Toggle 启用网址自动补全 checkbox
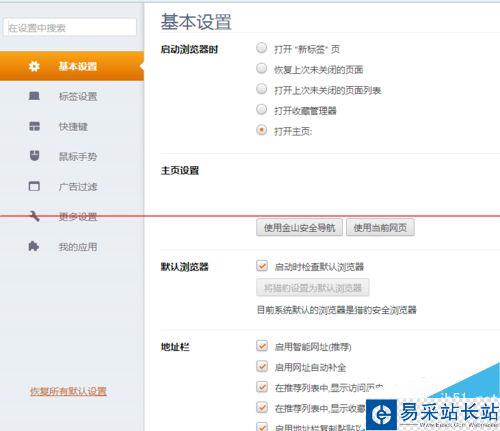 click(262, 366)
